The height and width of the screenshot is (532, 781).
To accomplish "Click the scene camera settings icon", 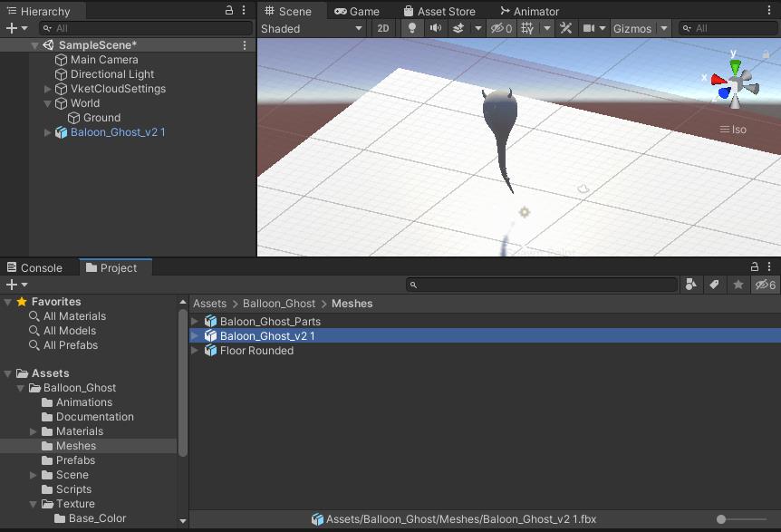I will tap(589, 28).
